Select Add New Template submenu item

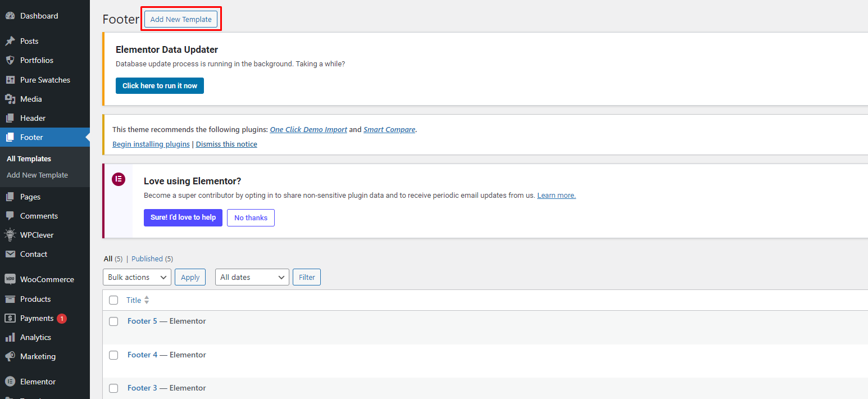37,175
